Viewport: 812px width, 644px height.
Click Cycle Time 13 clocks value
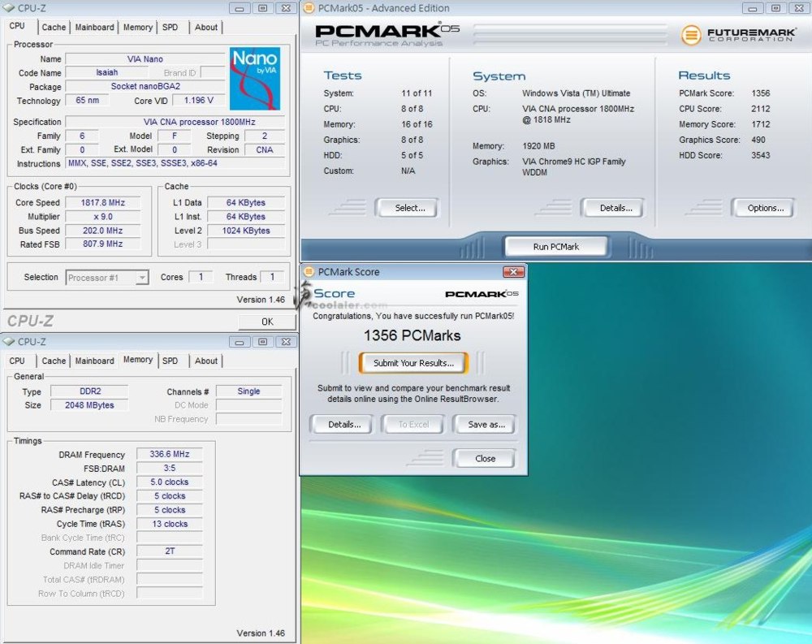click(170, 524)
